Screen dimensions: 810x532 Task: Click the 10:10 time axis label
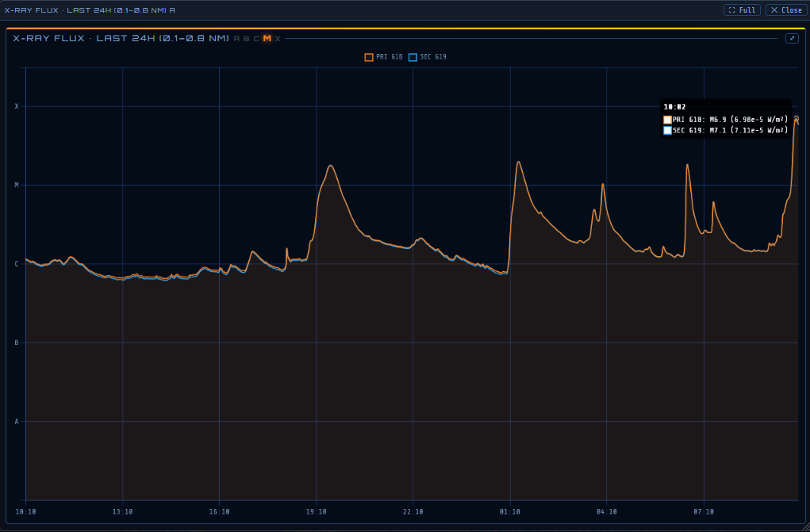(x=26, y=512)
